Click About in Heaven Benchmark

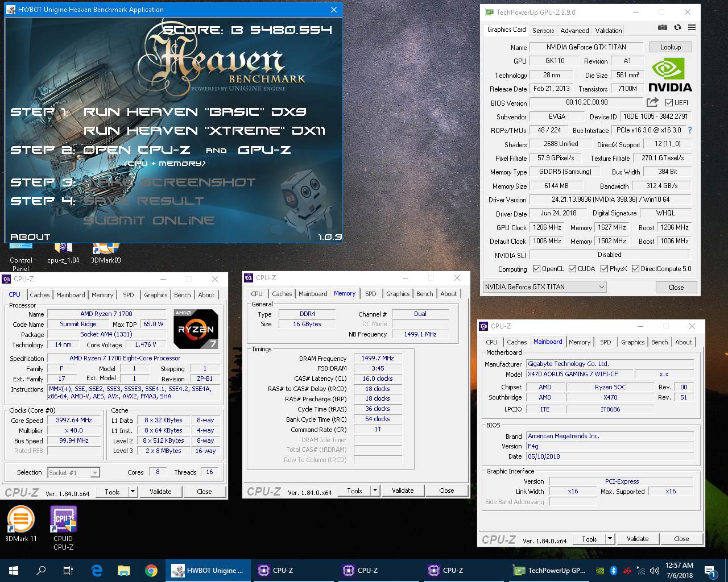30,237
